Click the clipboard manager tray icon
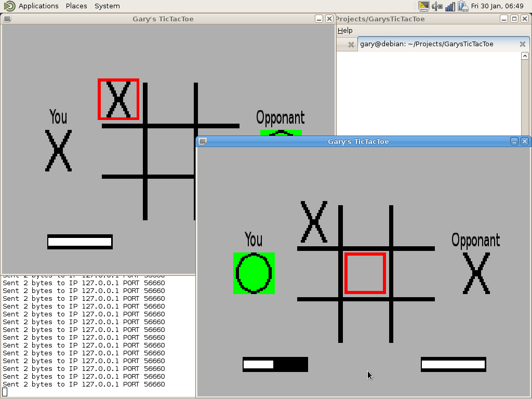The image size is (532, 399). pyautogui.click(x=463, y=6)
